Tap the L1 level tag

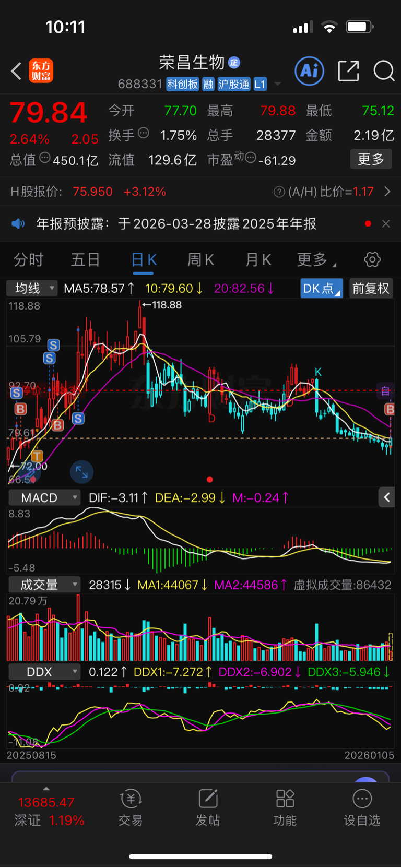click(x=260, y=84)
